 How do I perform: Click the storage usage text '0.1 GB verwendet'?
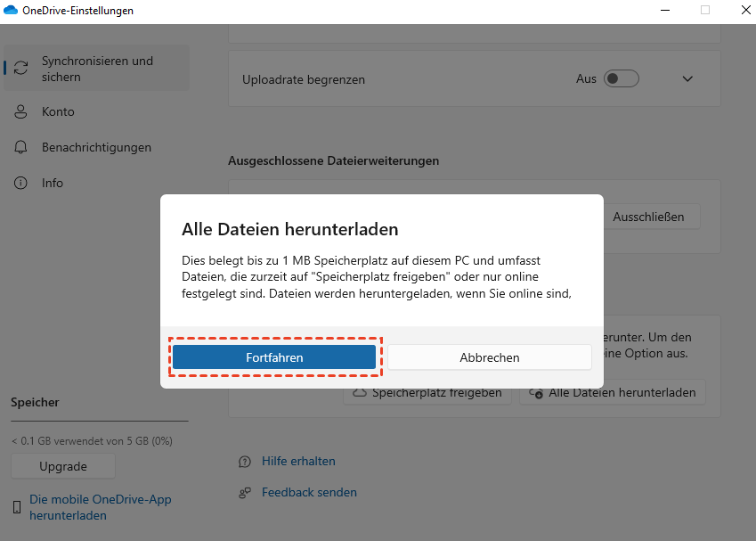(92, 440)
